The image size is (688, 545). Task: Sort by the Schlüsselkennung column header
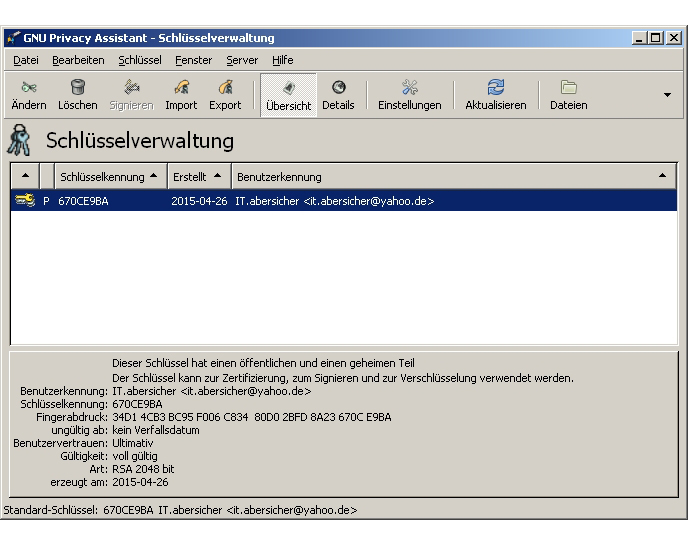(x=109, y=177)
